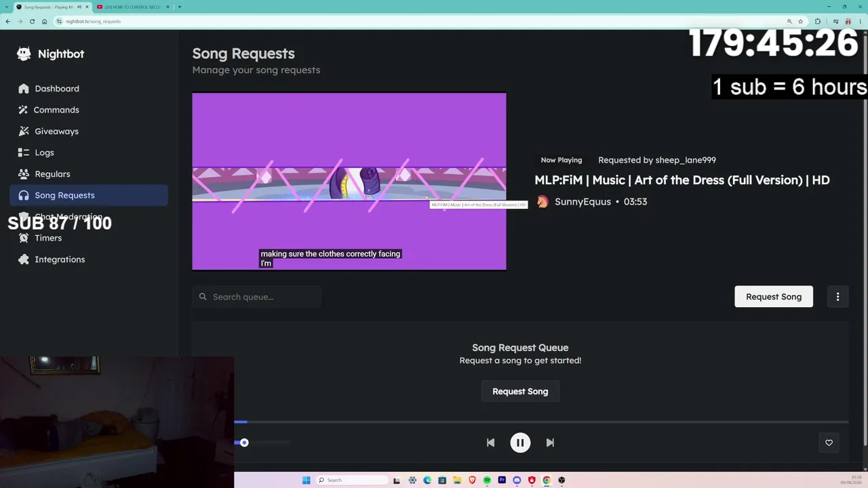Click the Timers stopwatch icon
Image resolution: width=868 pixels, height=488 pixels.
point(24,238)
